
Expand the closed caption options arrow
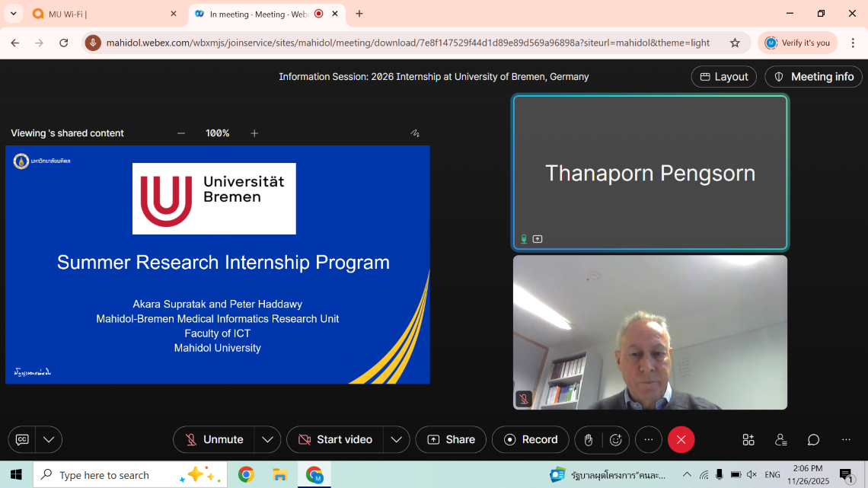[49, 440]
